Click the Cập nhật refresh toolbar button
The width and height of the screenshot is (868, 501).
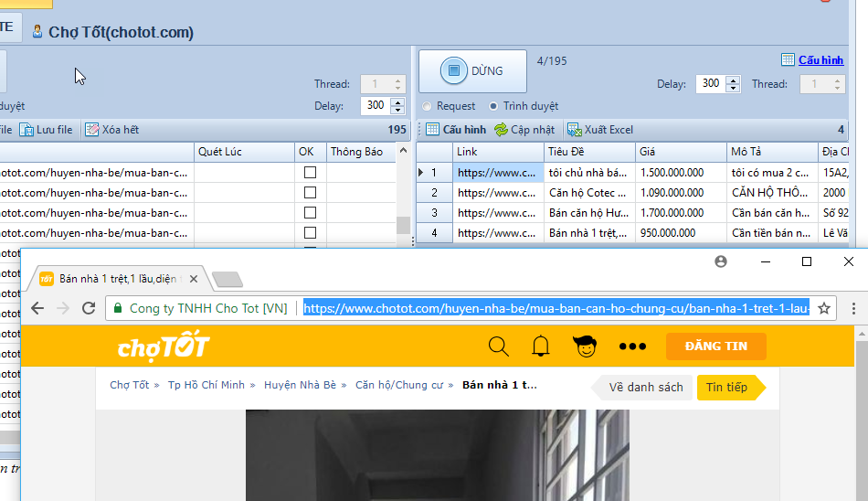[524, 130]
